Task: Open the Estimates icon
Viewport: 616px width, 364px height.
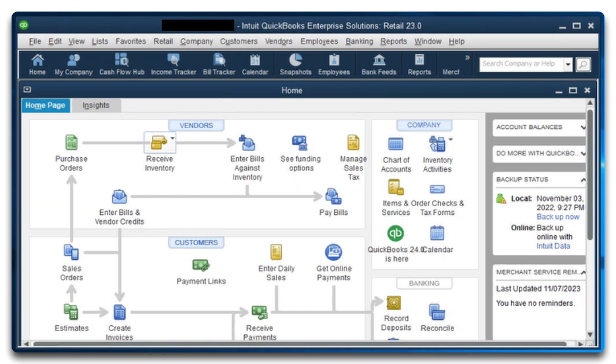Action: point(71,312)
